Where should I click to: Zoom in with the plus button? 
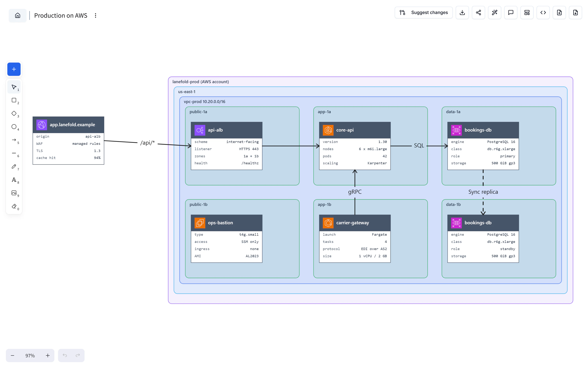click(48, 355)
